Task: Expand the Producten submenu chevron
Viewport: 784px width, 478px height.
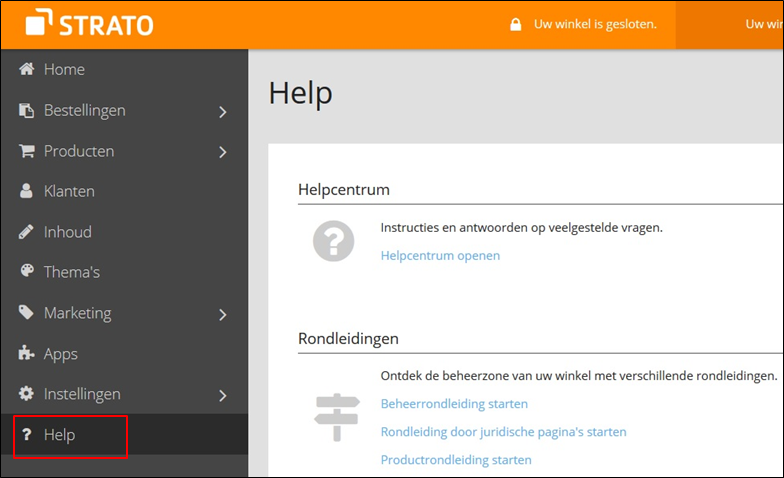Action: [223, 152]
